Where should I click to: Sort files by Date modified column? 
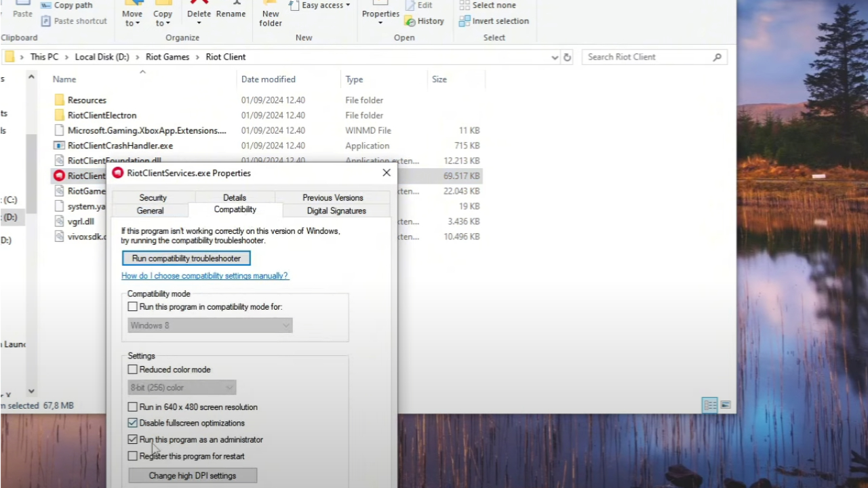coord(268,79)
